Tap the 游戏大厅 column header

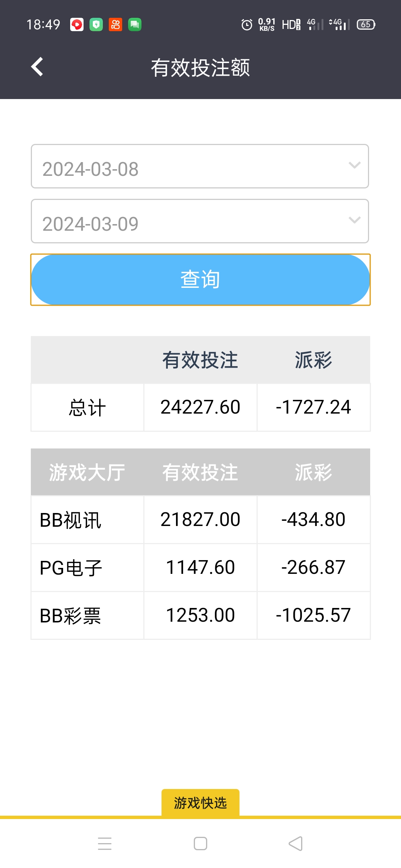point(87,472)
